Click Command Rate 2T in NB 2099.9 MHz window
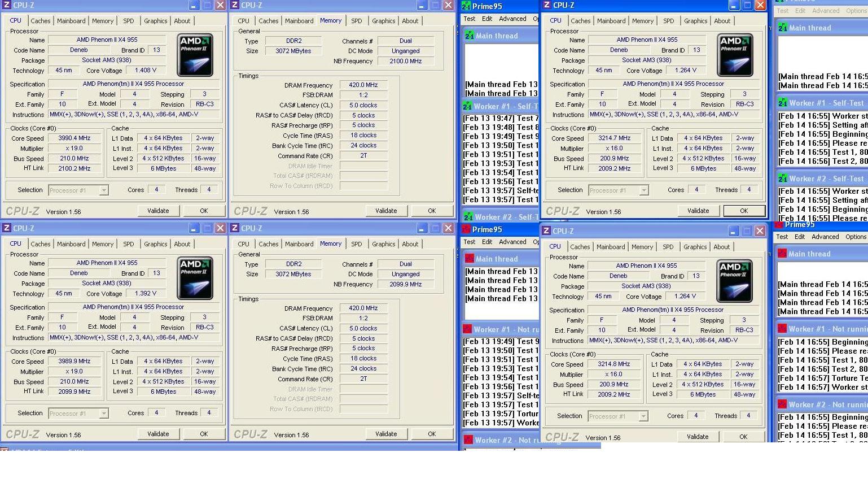 pyautogui.click(x=363, y=379)
